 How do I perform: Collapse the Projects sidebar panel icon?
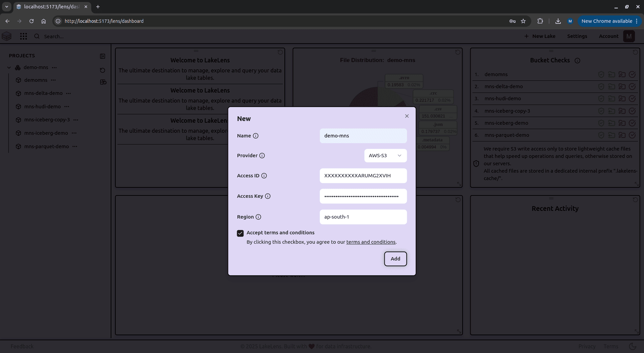[103, 56]
